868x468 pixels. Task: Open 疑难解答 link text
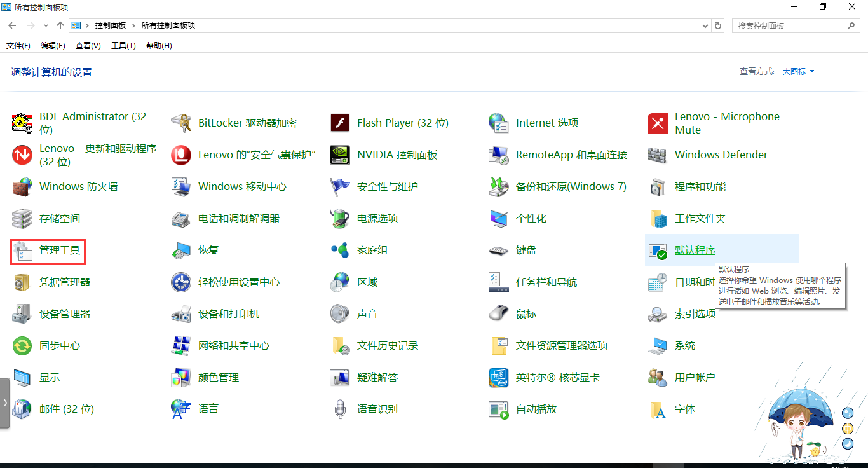coord(377,377)
